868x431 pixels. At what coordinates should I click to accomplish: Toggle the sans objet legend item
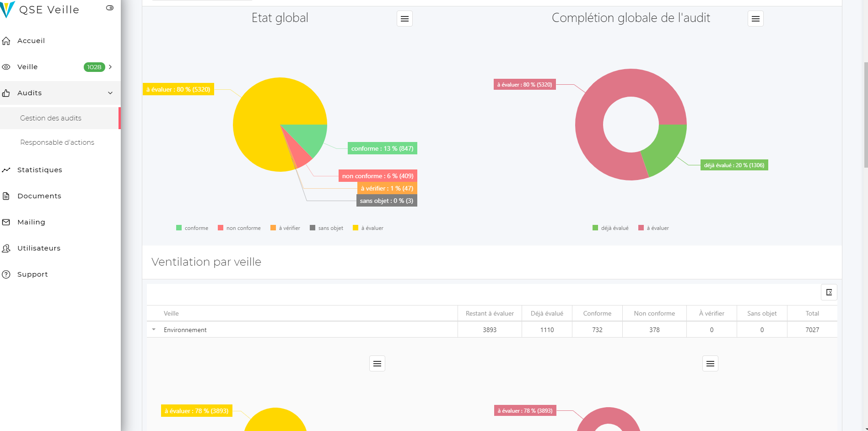click(x=327, y=228)
